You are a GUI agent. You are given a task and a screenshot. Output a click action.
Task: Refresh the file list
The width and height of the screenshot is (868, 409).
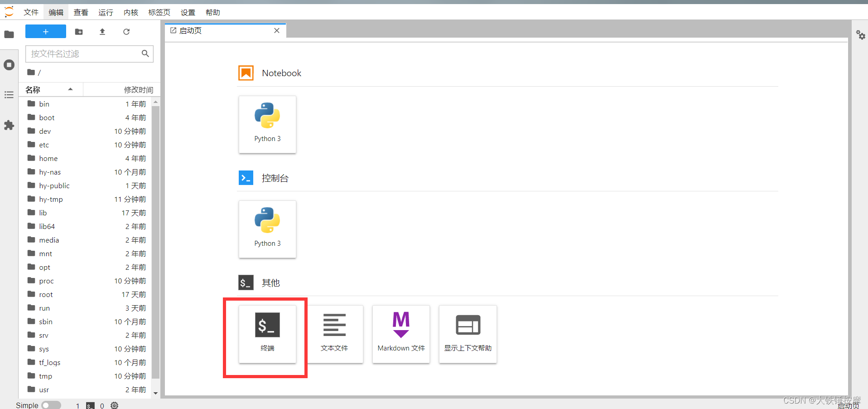(x=126, y=32)
